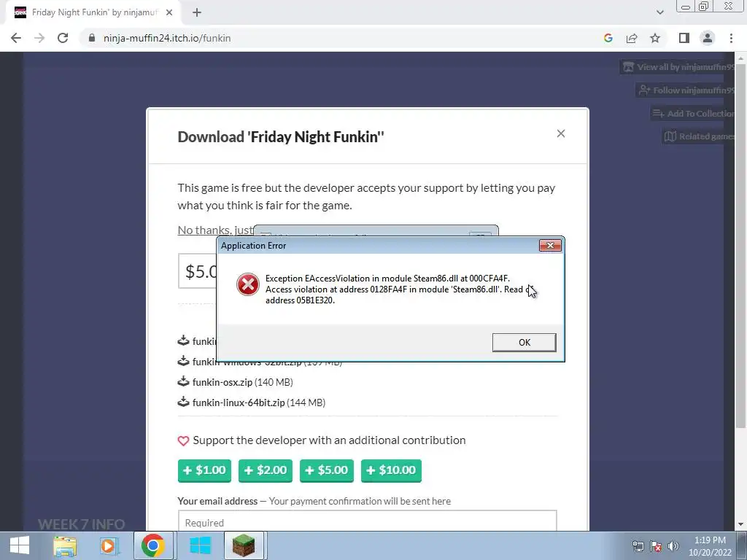Screen dimensions: 747x560
Task: Click the Chrome taskbar icon
Action: 152,545
